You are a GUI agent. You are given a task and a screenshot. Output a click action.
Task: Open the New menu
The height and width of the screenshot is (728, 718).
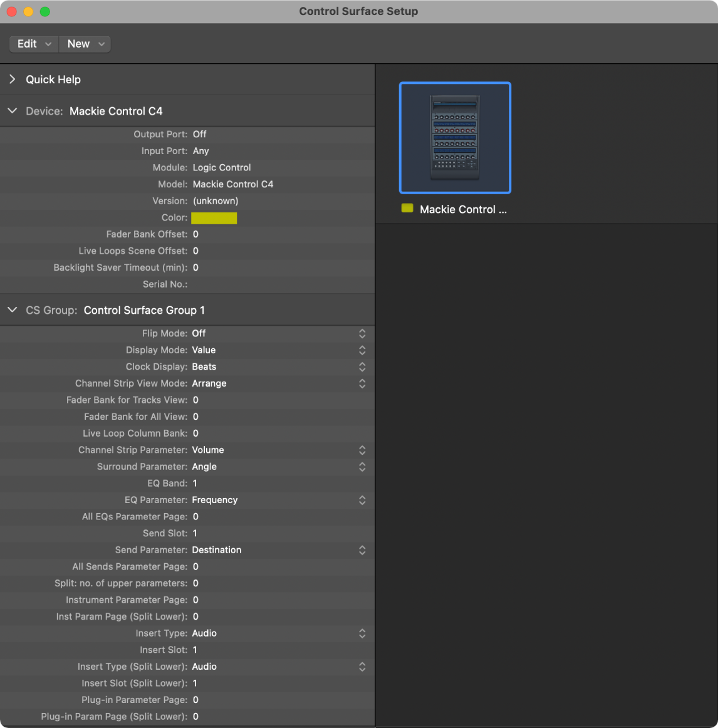pos(84,44)
